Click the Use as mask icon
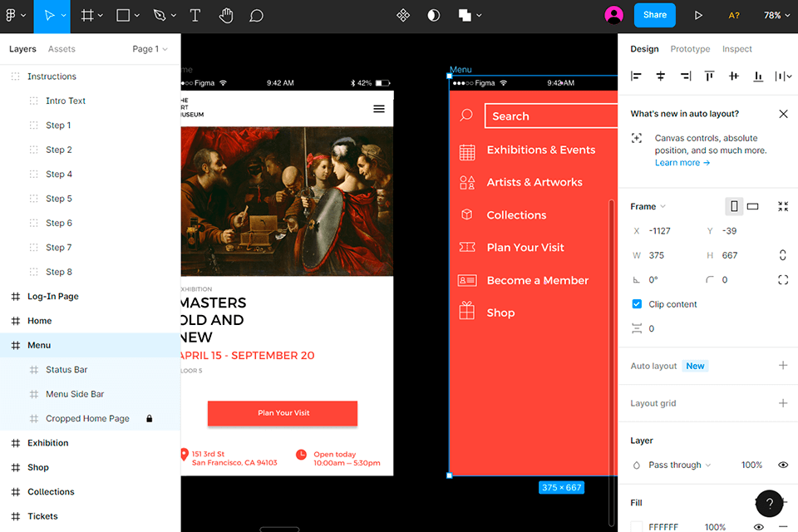 (434, 16)
